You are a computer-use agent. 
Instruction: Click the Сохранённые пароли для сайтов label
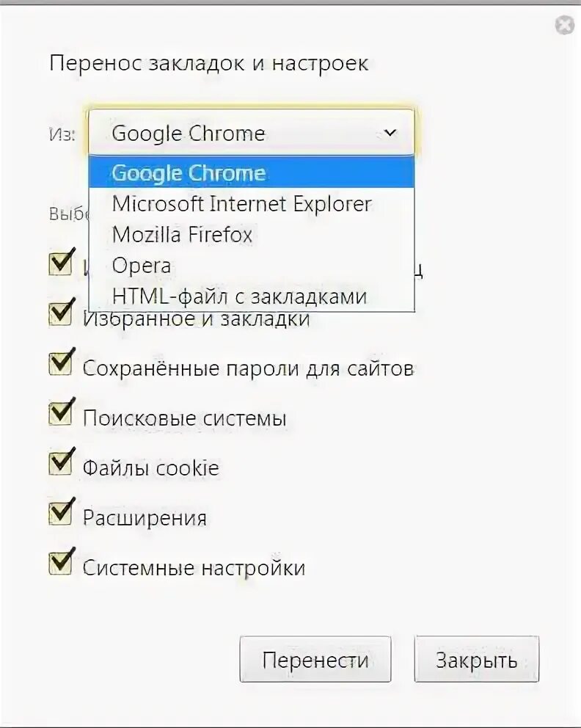[248, 368]
